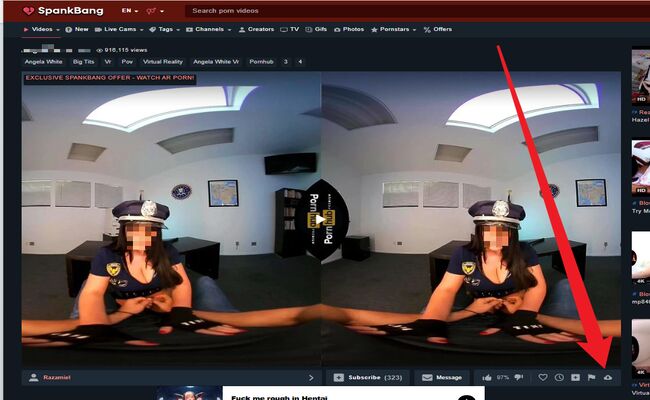650x400 pixels.
Task: Open the orientation selector dropdown
Action: click(x=155, y=11)
